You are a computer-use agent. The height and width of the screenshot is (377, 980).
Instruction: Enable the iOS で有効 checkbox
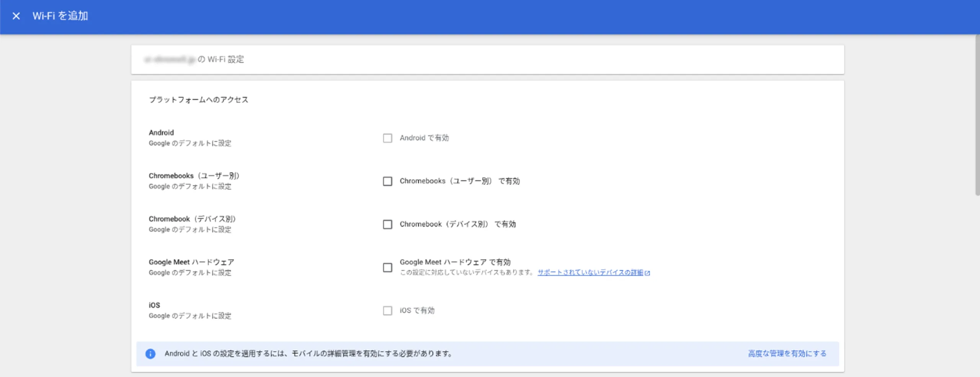point(387,310)
